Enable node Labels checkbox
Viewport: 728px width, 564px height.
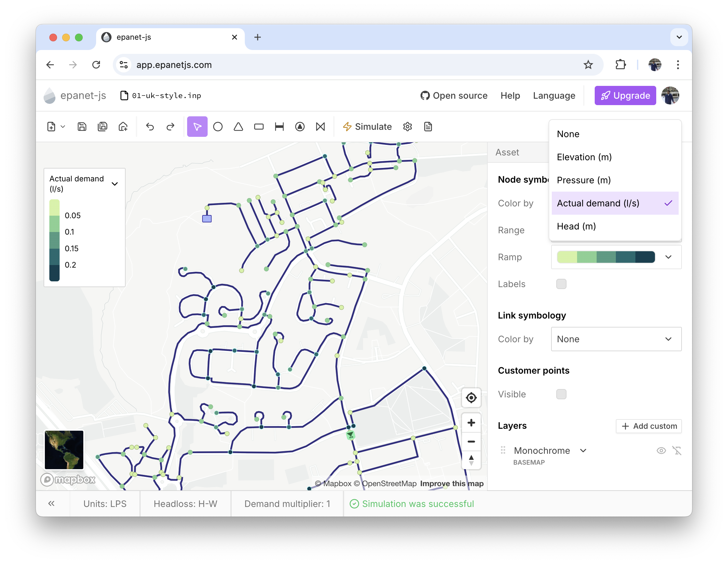(561, 284)
